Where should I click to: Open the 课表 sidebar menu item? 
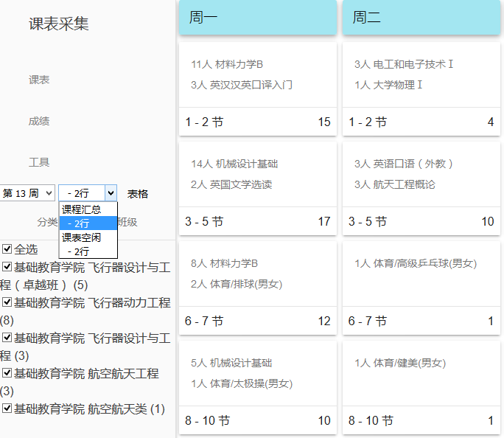39,80
